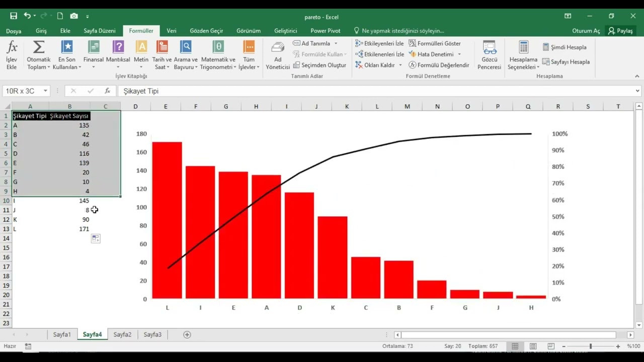
Task: Open the Finansal function library
Action: click(x=94, y=55)
